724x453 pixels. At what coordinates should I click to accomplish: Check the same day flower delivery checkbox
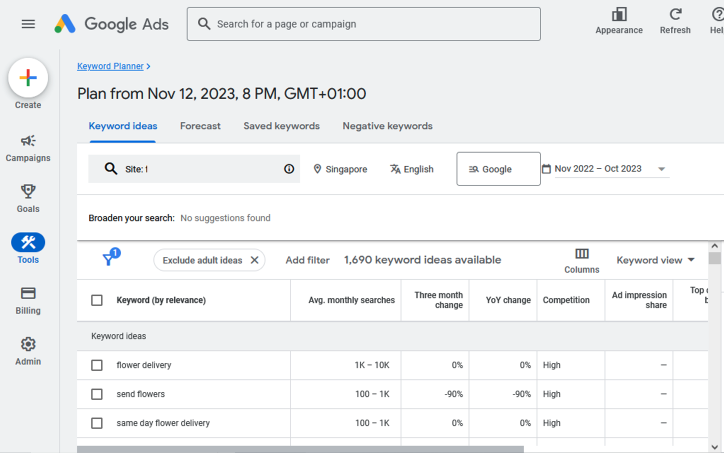[97, 423]
